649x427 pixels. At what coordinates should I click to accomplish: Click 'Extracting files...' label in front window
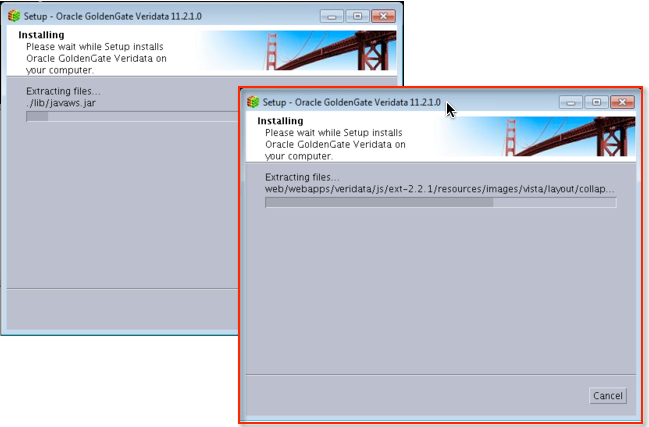(x=302, y=177)
